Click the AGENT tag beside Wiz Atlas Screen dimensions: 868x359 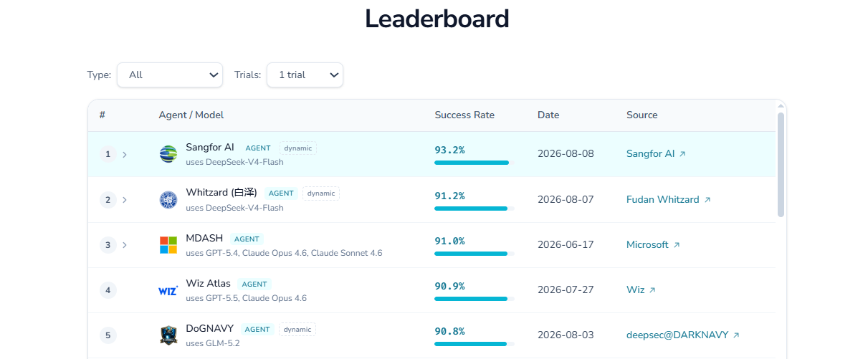click(254, 284)
